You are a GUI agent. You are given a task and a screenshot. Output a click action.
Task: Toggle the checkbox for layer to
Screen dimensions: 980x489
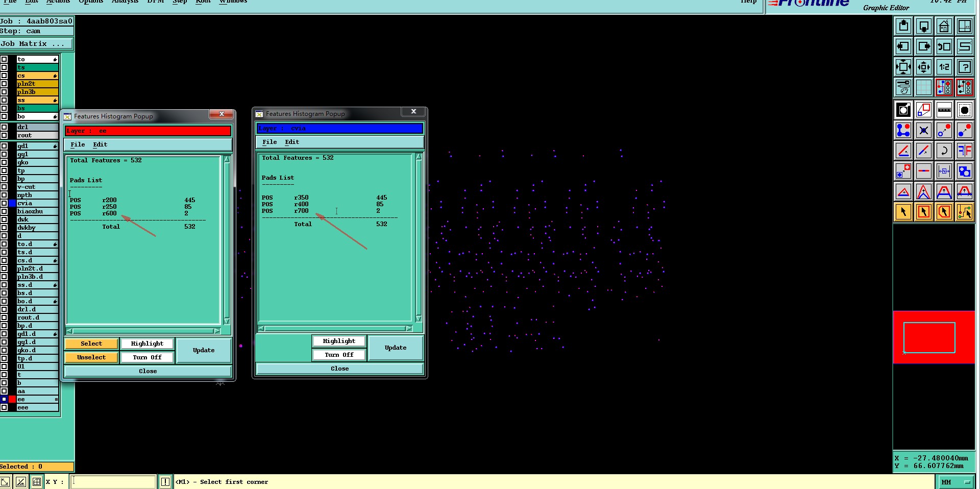click(4, 59)
